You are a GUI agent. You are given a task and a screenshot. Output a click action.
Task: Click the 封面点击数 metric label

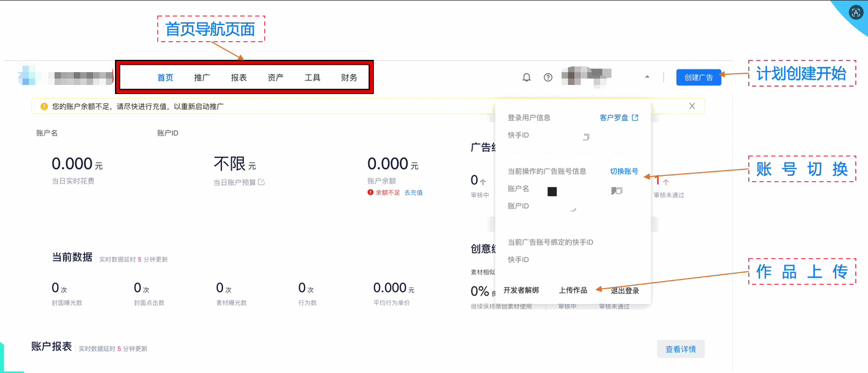149,303
